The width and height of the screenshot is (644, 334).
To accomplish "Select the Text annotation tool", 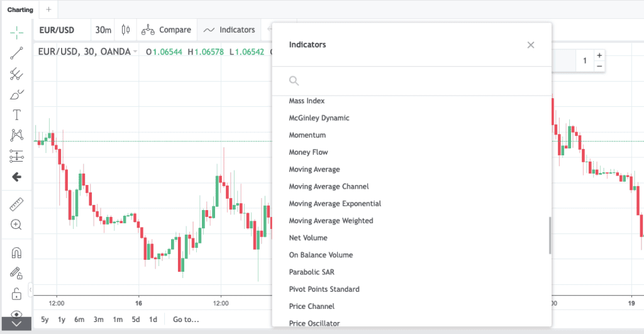I will [x=16, y=115].
